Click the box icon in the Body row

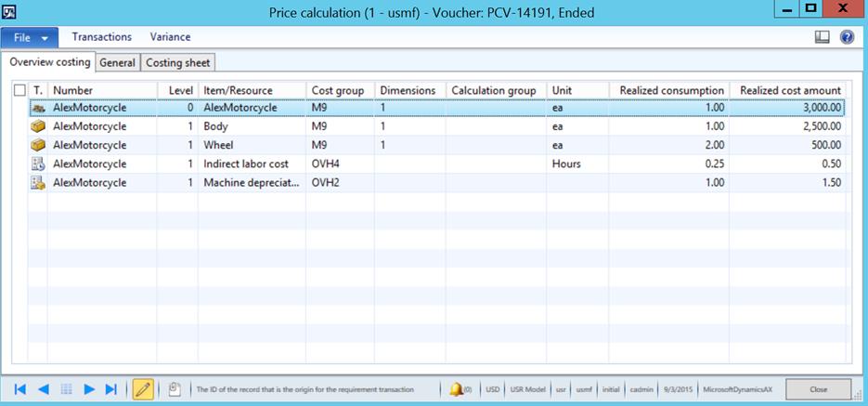click(x=38, y=127)
